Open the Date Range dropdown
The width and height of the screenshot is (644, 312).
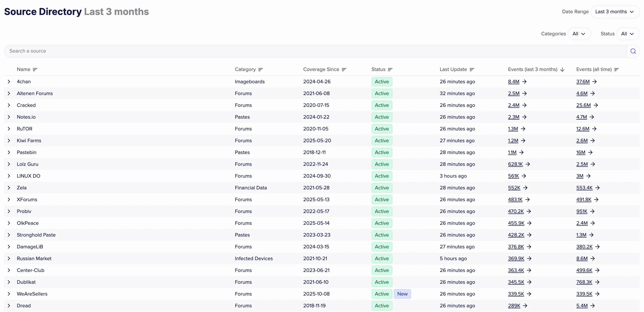pos(615,12)
